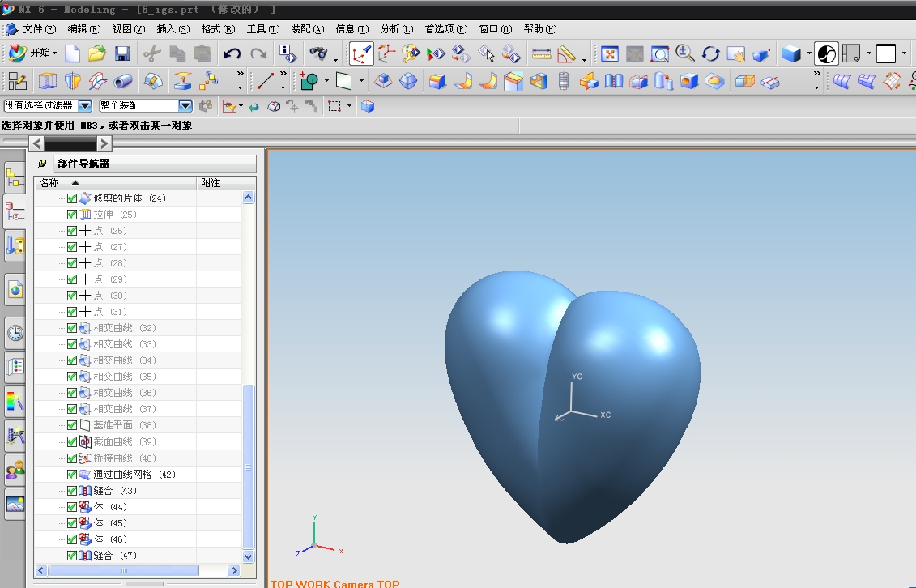Click the navigator scroll down arrow
This screenshot has height=588, width=916.
point(249,556)
